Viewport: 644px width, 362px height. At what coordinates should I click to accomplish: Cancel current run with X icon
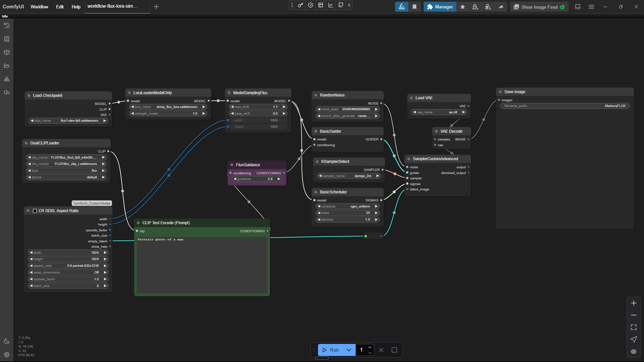coord(381,350)
